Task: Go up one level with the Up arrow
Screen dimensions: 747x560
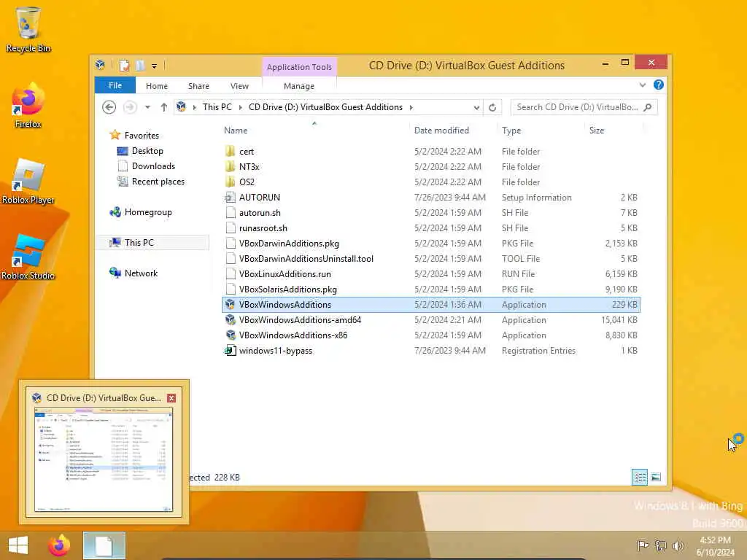Action: [164, 107]
